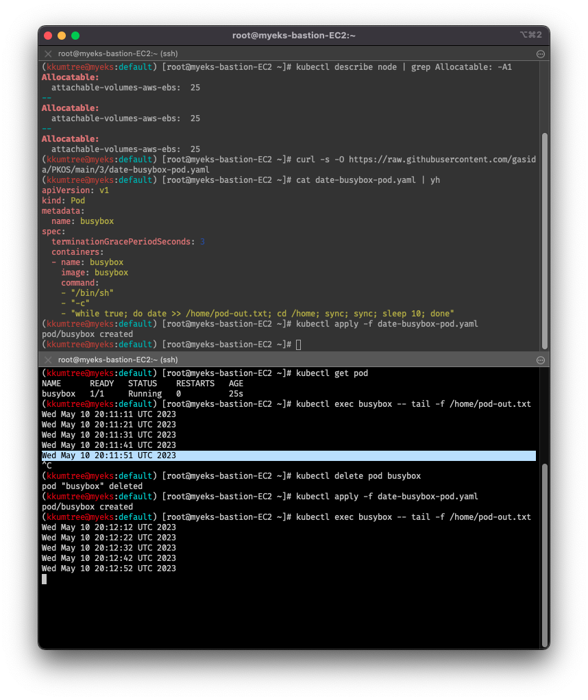Click the line Wed May 10 20:12:12

point(108,527)
